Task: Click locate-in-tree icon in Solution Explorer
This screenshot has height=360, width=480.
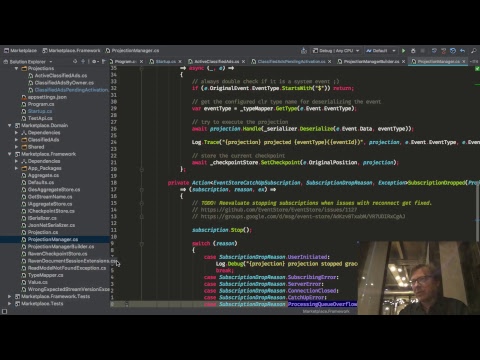Action: 75,61
